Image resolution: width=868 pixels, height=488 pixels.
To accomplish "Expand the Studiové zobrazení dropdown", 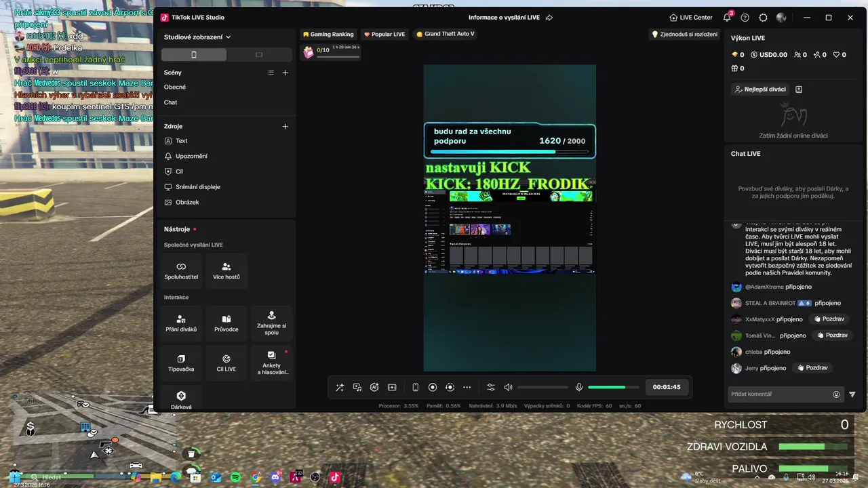I will pyautogui.click(x=197, y=37).
